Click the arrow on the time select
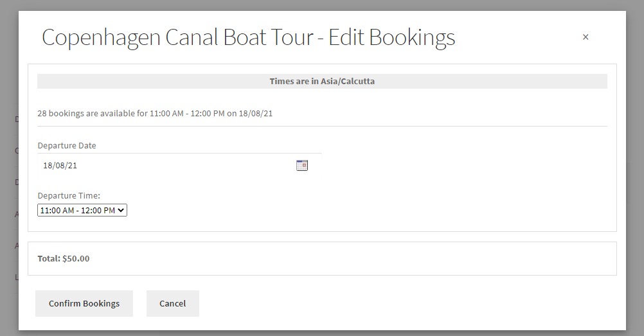Viewport: 644px width, 336px height. pos(122,210)
